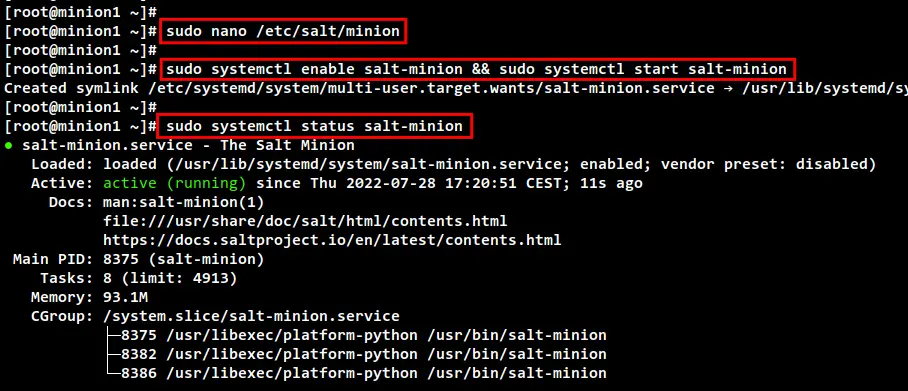The image size is (908, 391).
Task: Open the file:///usr/share/doc/salt contents.html link
Action: click(305, 221)
